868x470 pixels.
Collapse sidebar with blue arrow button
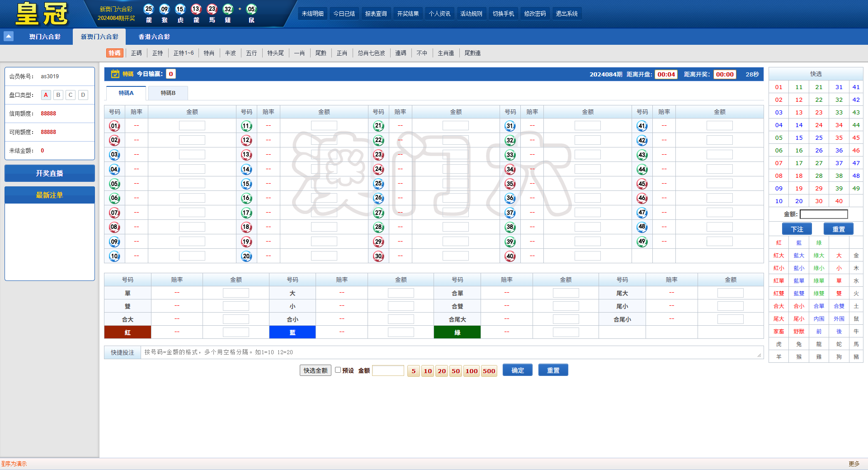point(8,36)
